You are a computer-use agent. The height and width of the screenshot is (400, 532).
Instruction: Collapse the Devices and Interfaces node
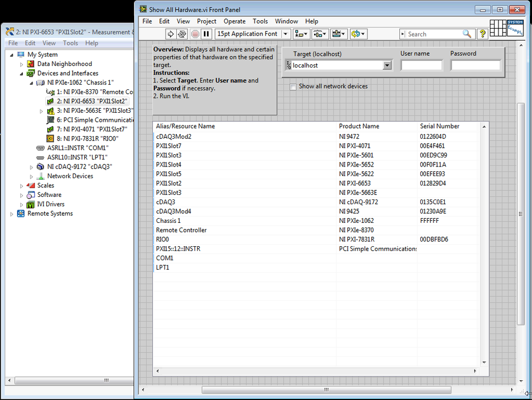22,73
